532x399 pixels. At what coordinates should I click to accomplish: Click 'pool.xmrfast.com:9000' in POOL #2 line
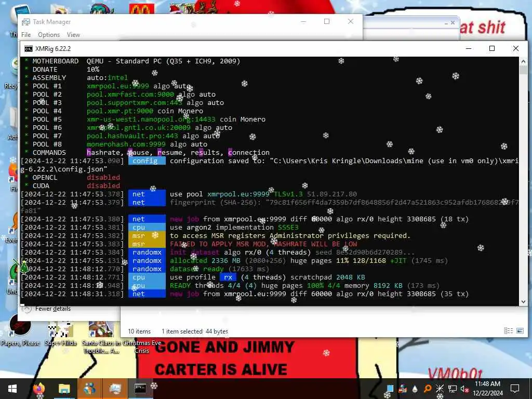(x=130, y=95)
